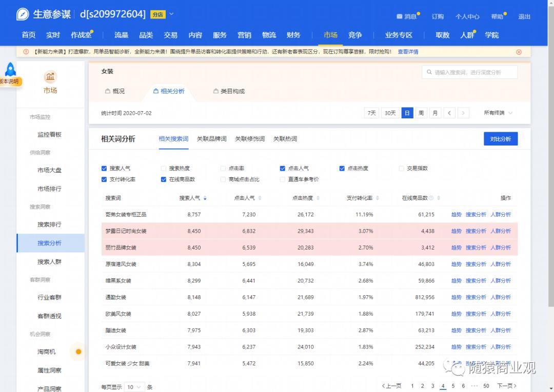This screenshot has width=554, height=392.
Task: Select the 关联热词 tab
Action: pos(285,139)
